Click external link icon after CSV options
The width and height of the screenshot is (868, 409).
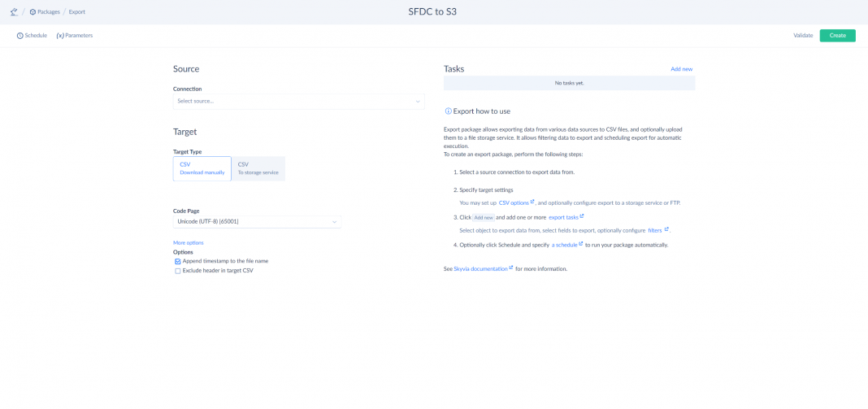[x=532, y=202]
